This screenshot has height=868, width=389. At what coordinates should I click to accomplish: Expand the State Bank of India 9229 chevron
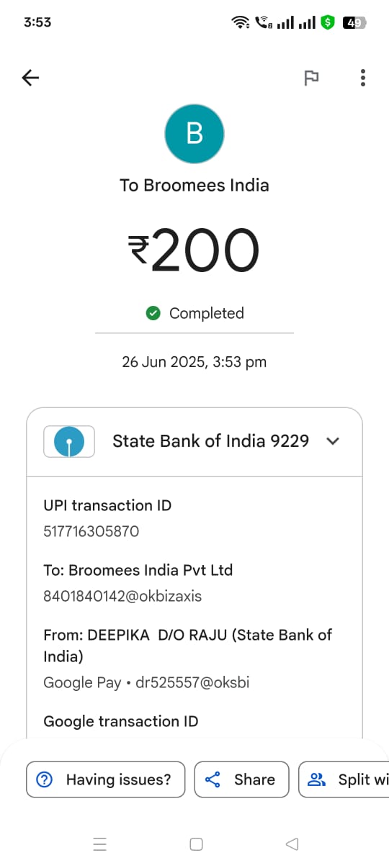(x=333, y=441)
